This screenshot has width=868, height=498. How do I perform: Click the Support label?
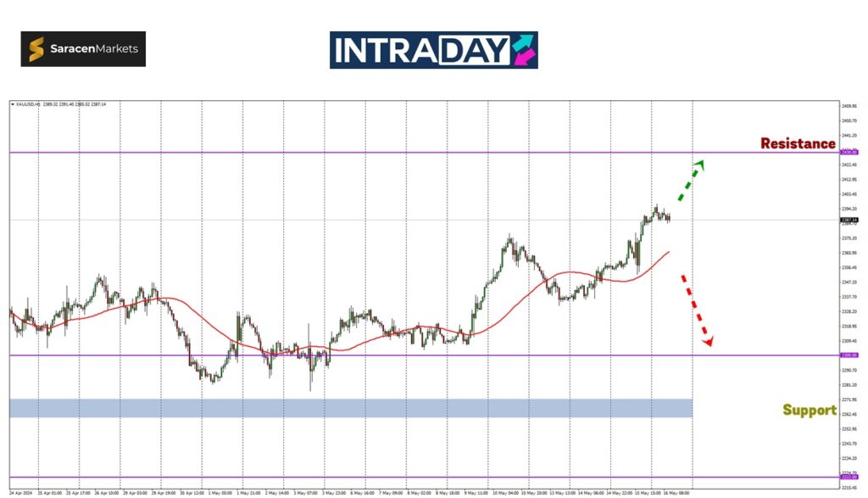pyautogui.click(x=809, y=410)
